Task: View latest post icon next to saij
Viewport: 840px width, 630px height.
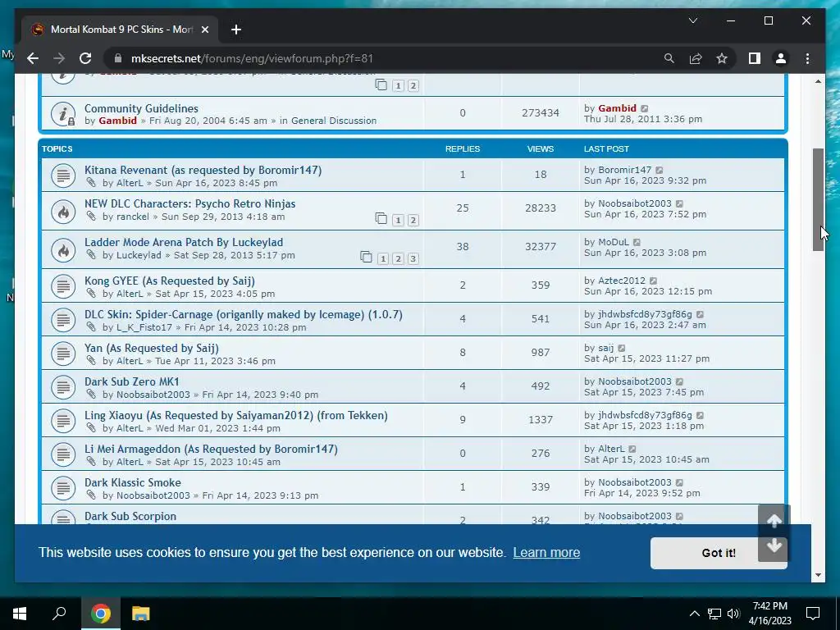Action: (x=622, y=348)
